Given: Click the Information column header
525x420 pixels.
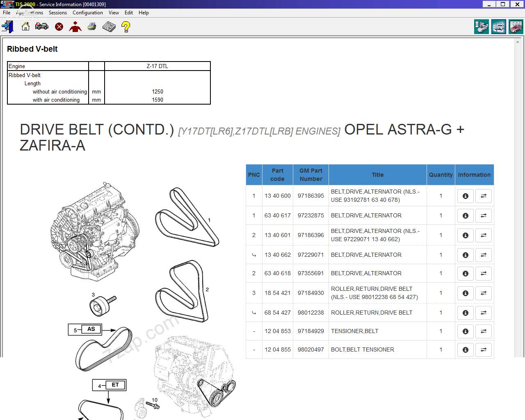Looking at the screenshot, I should 475,175.
